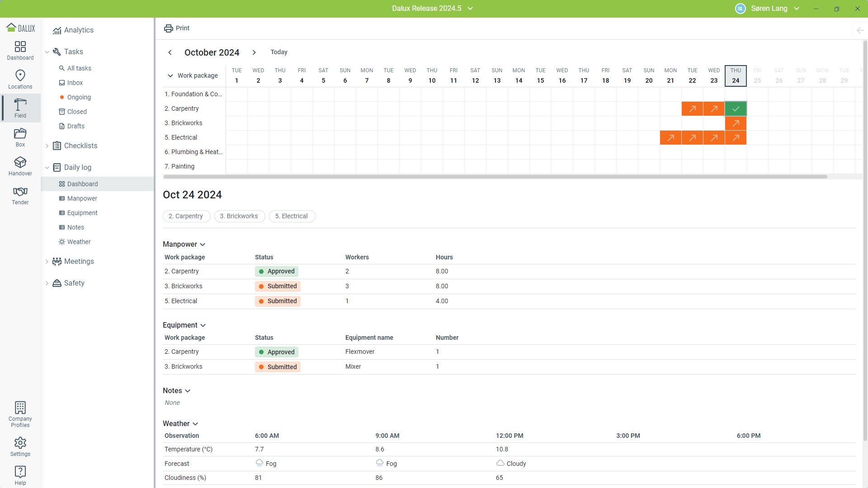Open the Dalux Release 2024.5 dropdown
Screen dimensions: 868x488
pos(432,8)
